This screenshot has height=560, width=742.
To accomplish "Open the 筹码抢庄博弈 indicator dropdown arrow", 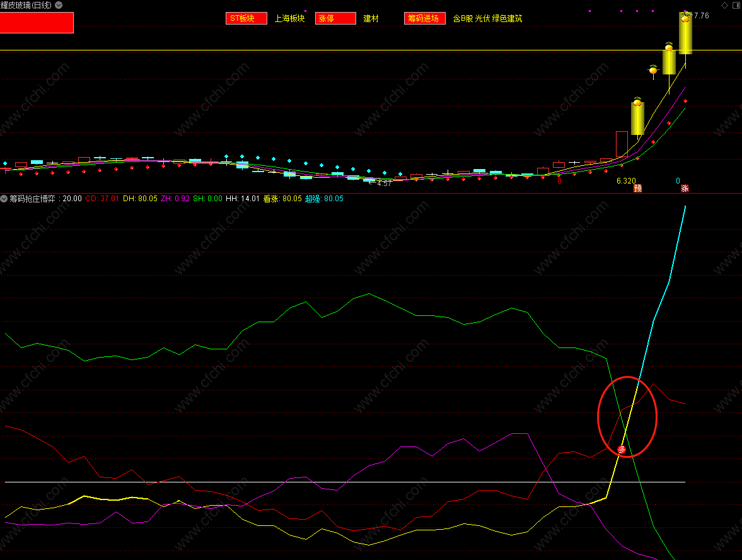I will coord(4,199).
